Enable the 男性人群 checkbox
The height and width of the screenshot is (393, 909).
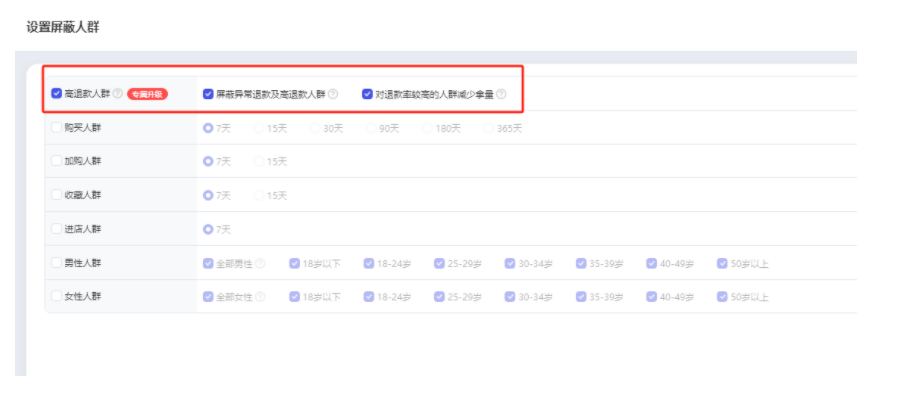click(56, 263)
